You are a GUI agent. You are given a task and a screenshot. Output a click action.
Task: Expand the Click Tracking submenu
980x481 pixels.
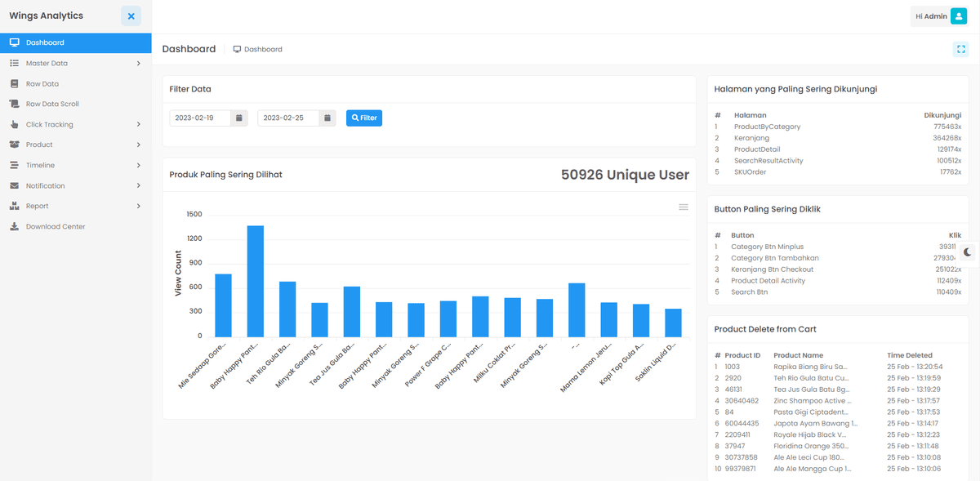click(138, 124)
